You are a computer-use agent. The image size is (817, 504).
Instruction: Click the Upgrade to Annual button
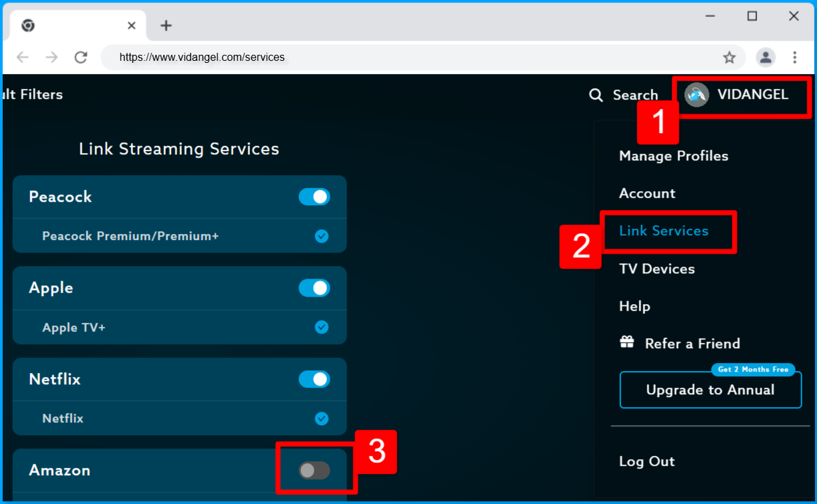(710, 390)
